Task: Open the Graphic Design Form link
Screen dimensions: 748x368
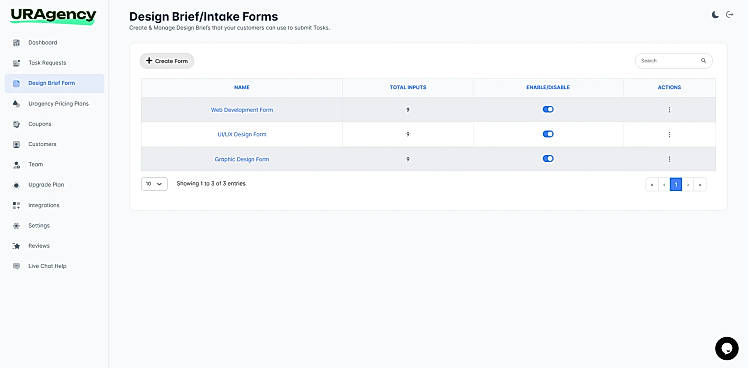Action: (242, 159)
